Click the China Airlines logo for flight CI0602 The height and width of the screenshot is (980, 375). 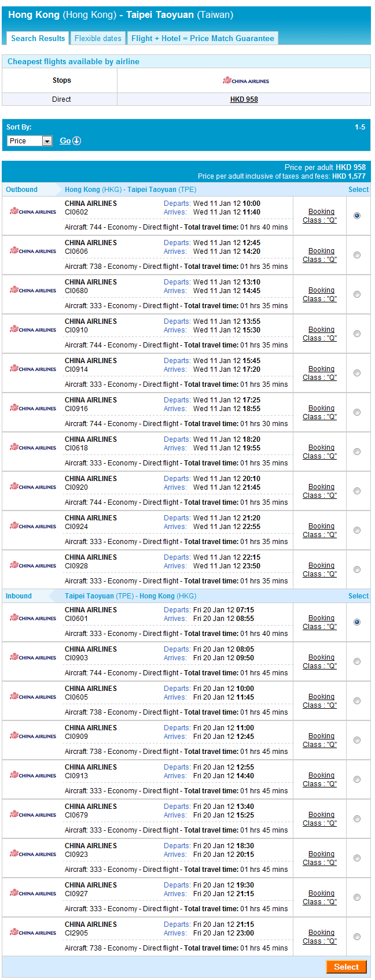click(x=33, y=212)
